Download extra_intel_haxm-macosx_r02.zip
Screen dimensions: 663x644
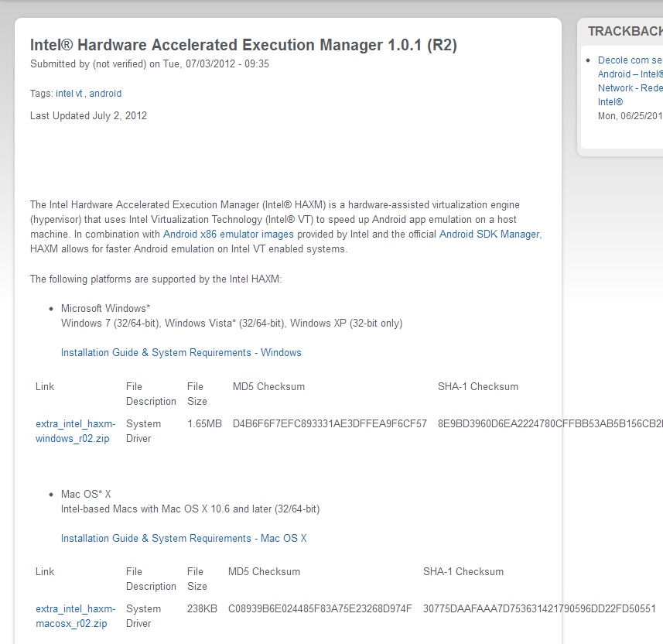(75, 616)
